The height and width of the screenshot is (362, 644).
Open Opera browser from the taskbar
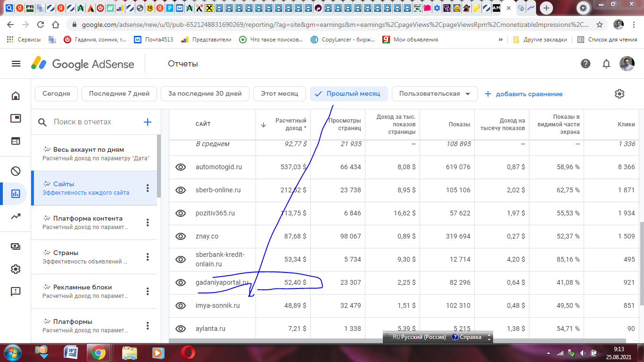[x=188, y=352]
